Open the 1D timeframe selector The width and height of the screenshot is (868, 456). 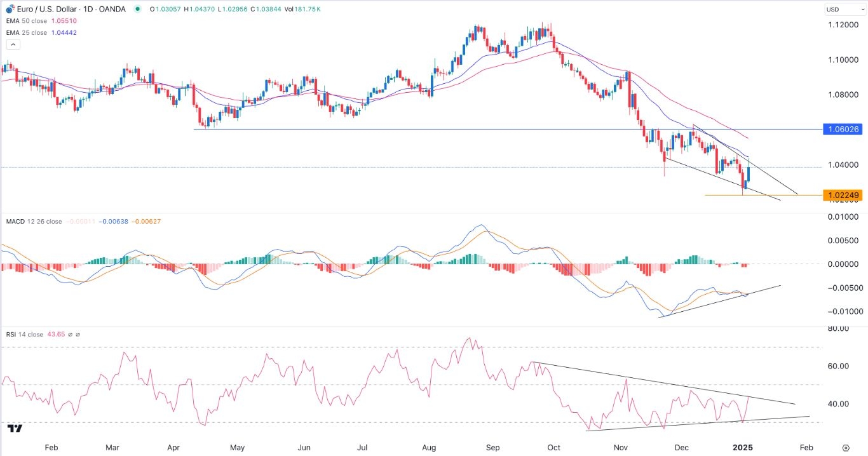(x=90, y=10)
